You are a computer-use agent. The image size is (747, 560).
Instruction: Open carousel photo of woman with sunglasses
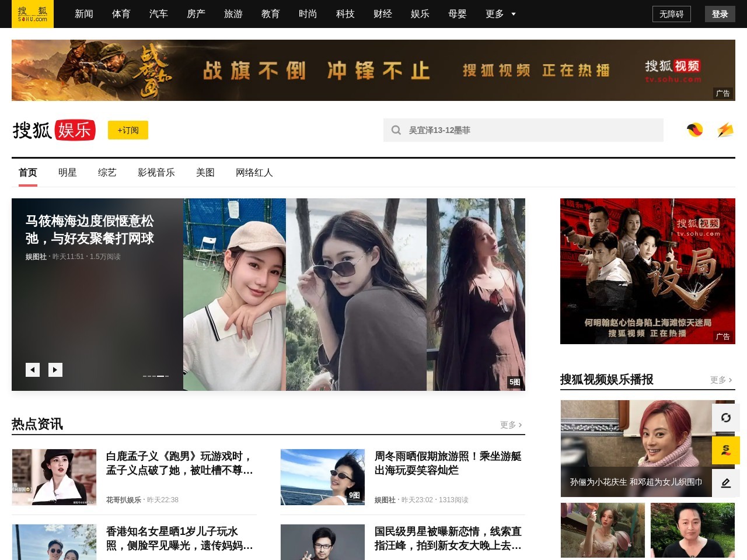pyautogui.click(x=356, y=295)
